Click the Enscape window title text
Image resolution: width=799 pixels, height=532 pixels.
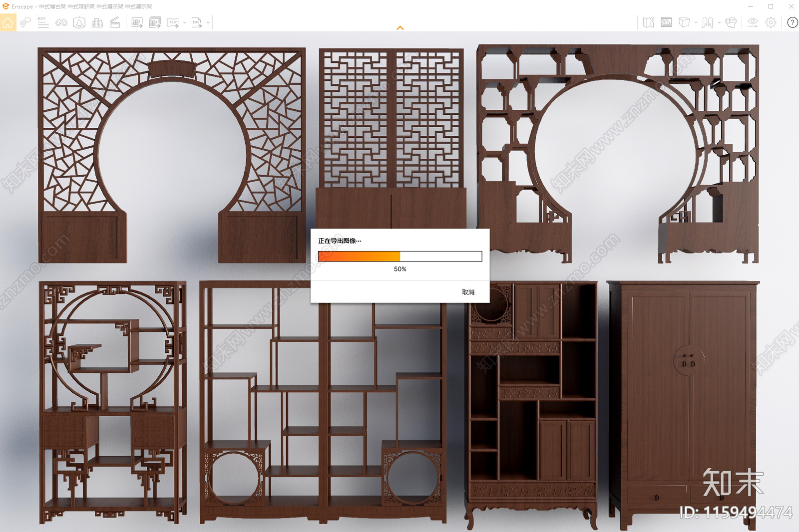click(x=82, y=6)
